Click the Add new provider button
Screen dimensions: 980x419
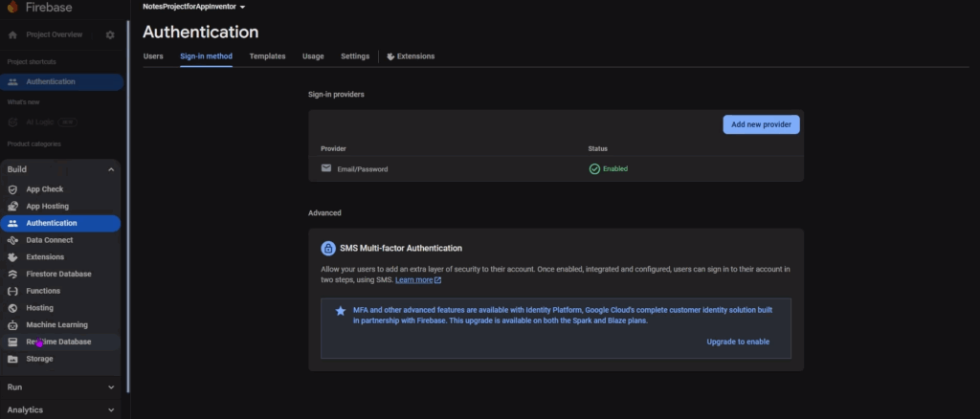click(x=761, y=124)
